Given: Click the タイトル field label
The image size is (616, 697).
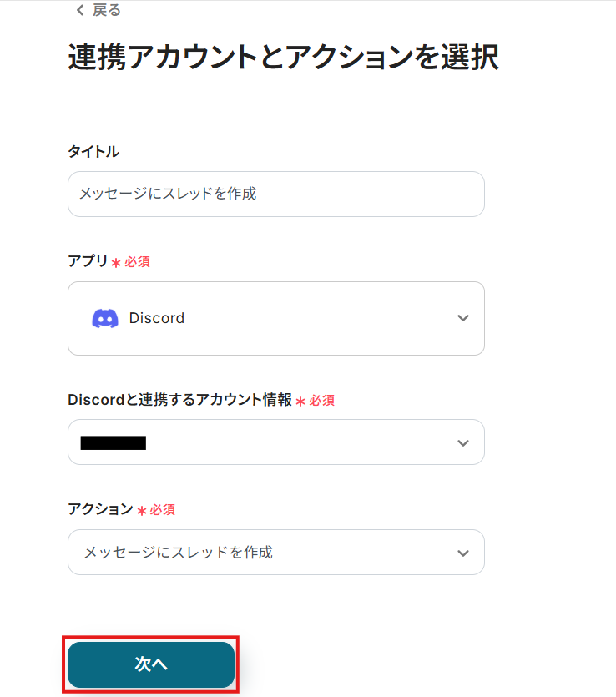Looking at the screenshot, I should coord(93,151).
